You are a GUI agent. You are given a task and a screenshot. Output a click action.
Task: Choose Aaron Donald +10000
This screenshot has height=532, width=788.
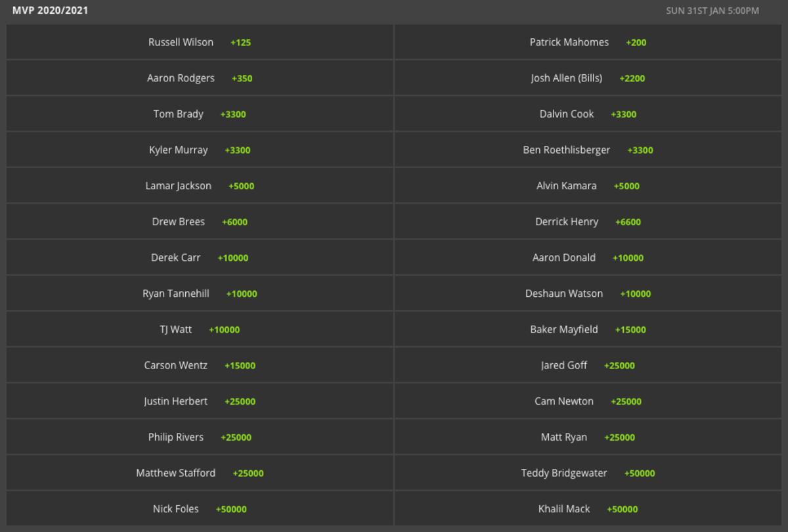(588, 257)
